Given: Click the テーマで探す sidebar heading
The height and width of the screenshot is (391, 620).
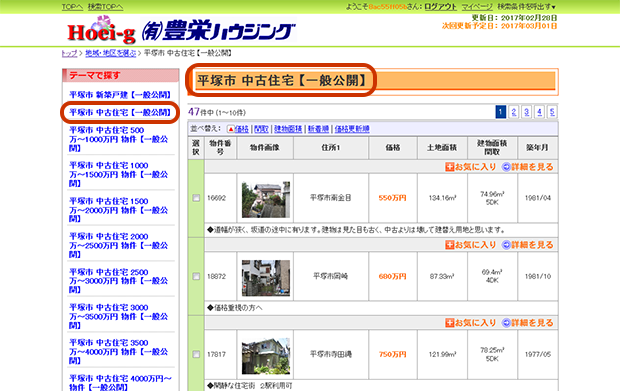Looking at the screenshot, I should point(95,75).
